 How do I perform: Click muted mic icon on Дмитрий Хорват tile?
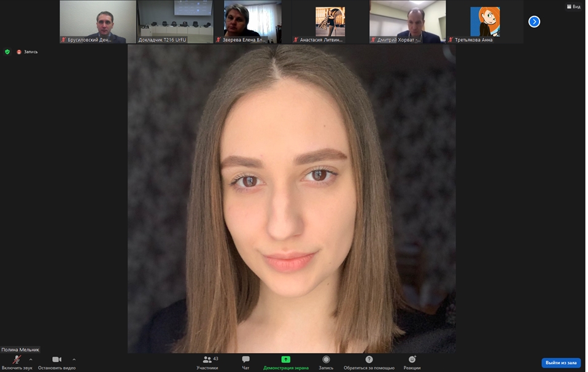point(373,40)
